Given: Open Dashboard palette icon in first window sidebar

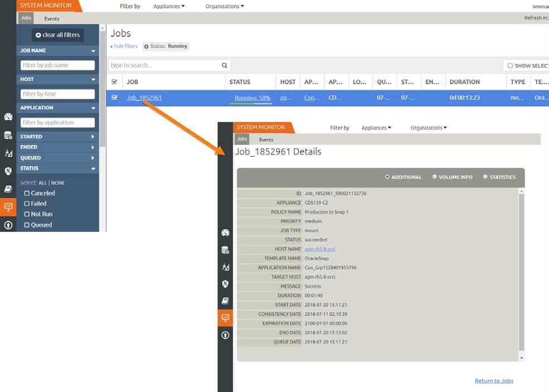Looking at the screenshot, I should (8, 117).
